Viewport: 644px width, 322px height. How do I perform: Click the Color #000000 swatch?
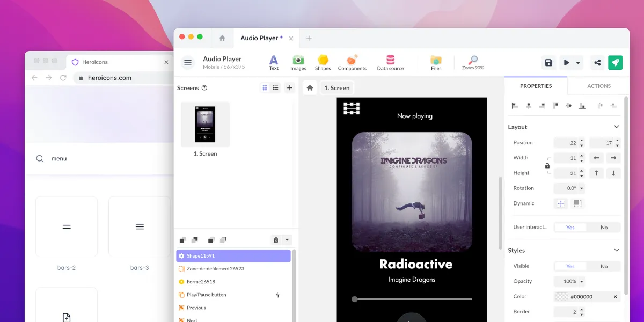click(561, 297)
